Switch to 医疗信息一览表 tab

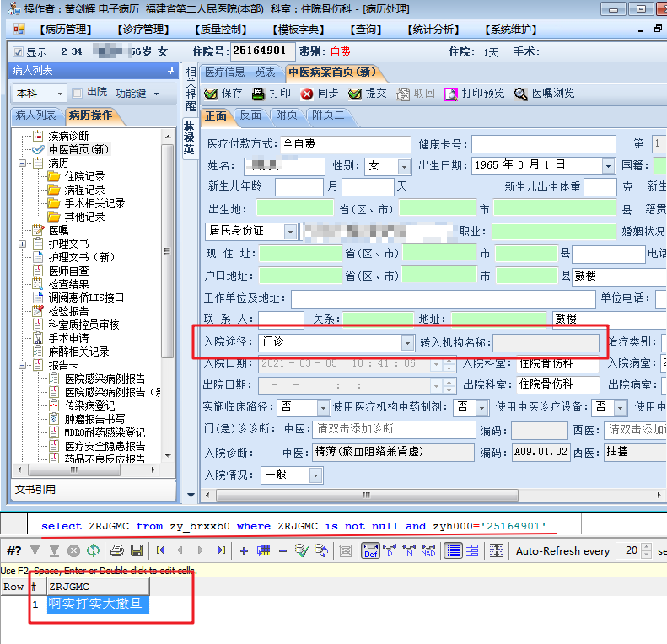(240, 72)
